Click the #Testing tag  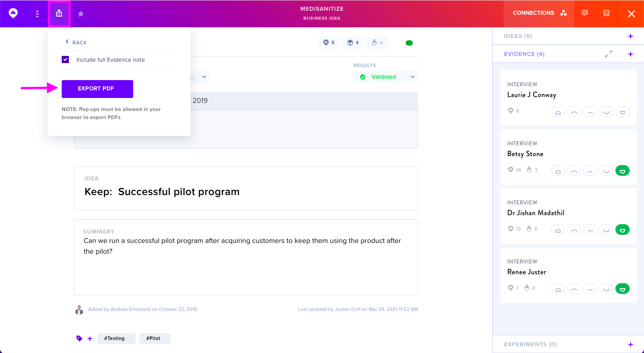tap(116, 339)
